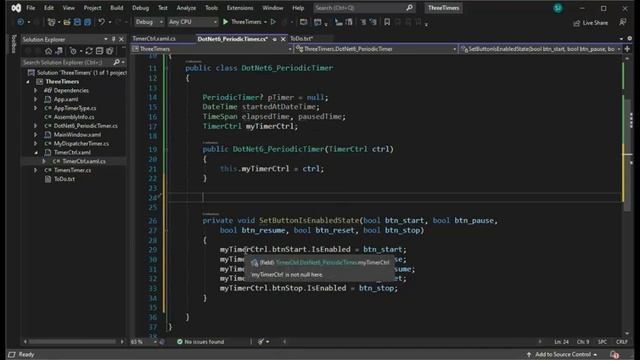This screenshot has height=360, width=640.
Task: Click Show All Files icon in Solution Explorer
Action: pos(109,51)
